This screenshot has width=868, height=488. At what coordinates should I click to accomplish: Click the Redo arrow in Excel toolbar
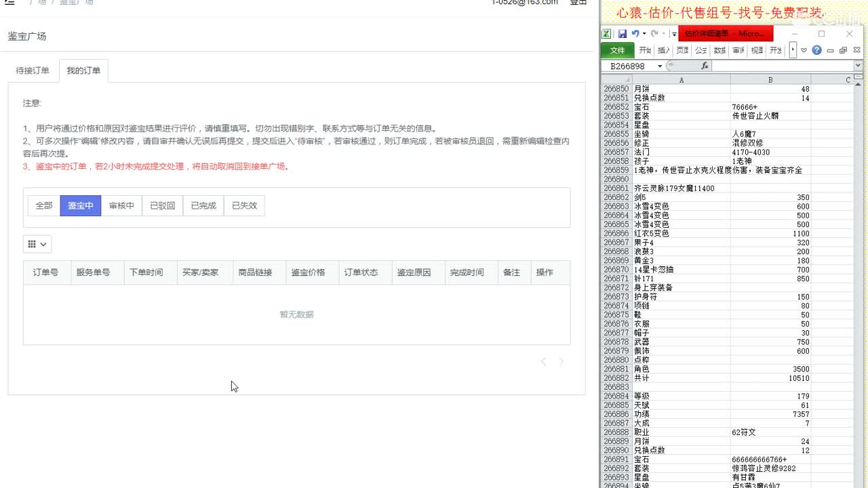[x=654, y=33]
